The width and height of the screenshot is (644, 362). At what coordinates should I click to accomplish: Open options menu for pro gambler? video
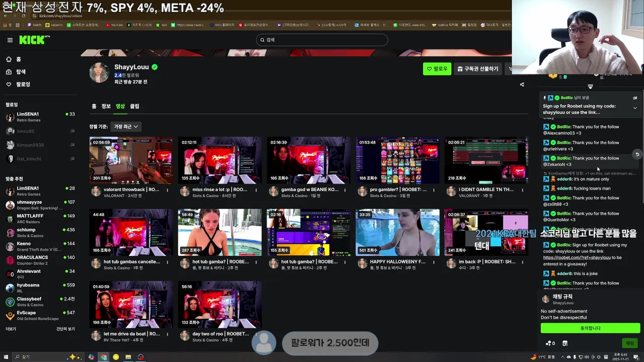(x=434, y=190)
